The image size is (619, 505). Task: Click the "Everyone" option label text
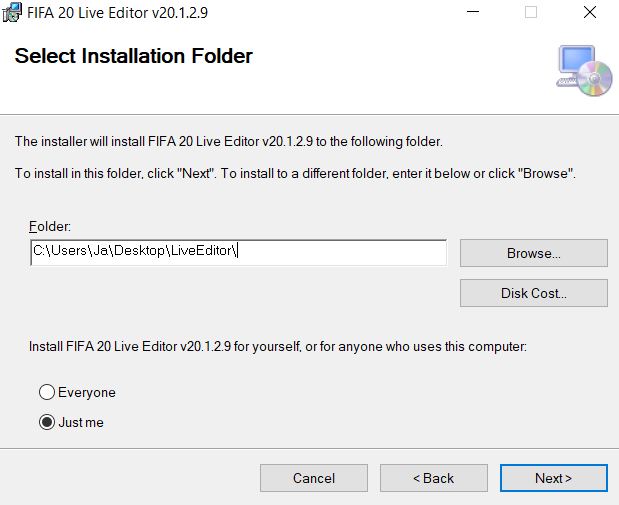[x=87, y=392]
